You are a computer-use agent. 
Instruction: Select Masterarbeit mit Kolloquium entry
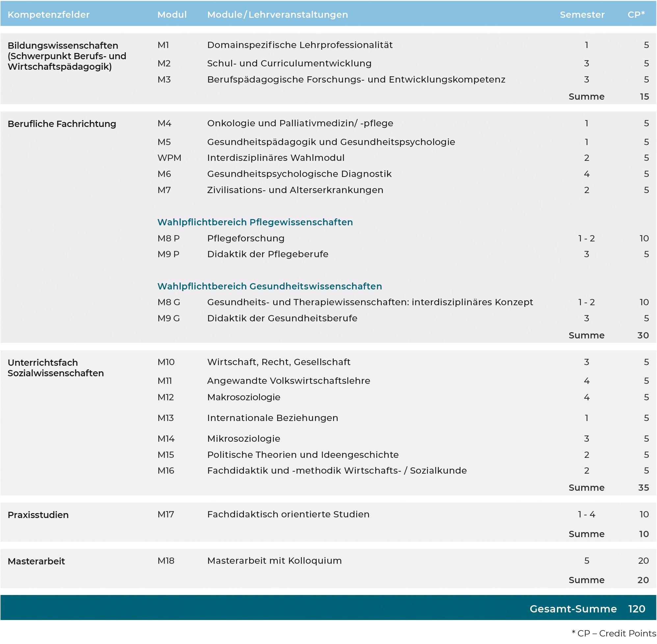point(274,561)
